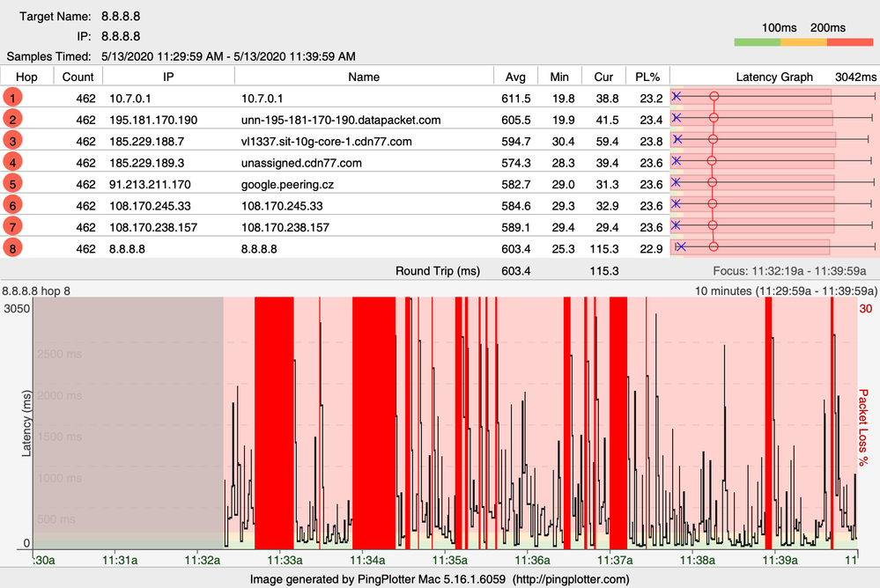Select IP cell 10.7.0.1

click(x=130, y=99)
